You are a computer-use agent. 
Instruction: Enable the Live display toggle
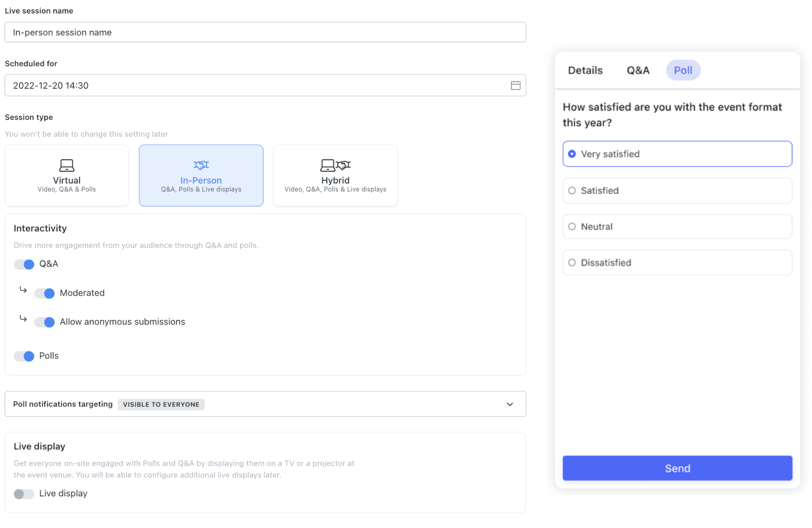click(x=24, y=494)
